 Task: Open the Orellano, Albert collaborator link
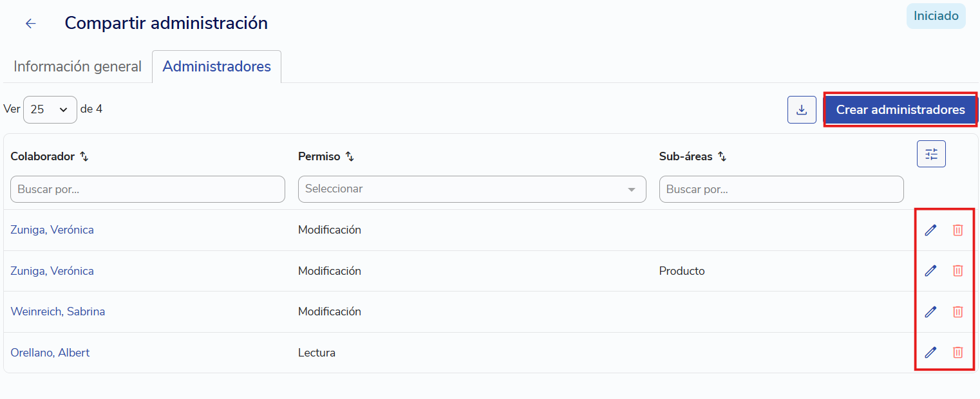pyautogui.click(x=50, y=353)
